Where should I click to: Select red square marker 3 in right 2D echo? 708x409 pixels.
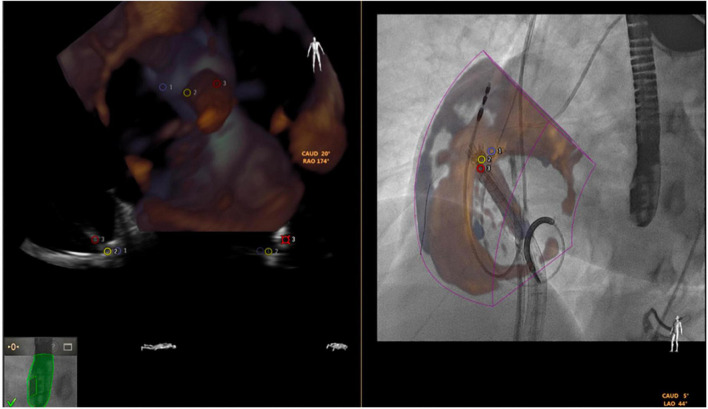click(286, 240)
